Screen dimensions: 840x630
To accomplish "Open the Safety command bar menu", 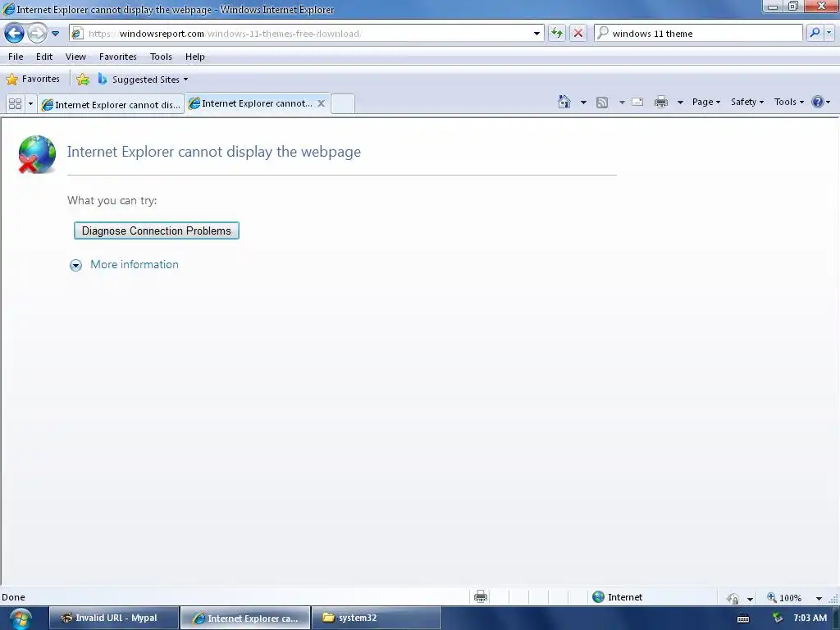I will (747, 102).
